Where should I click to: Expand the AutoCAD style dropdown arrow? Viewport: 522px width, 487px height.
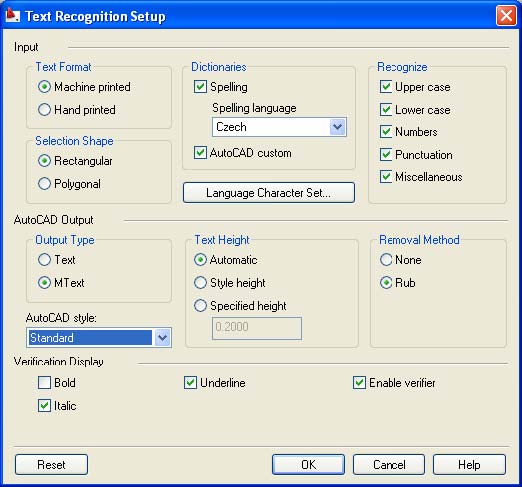(162, 338)
